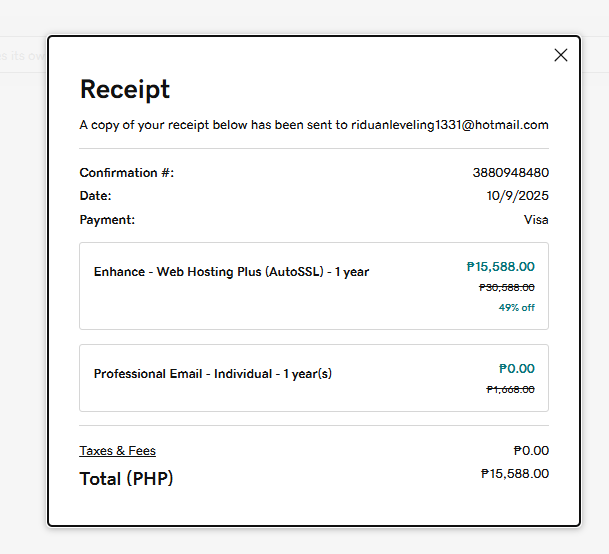Click the Confirmation # label
609x554 pixels.
tap(126, 173)
